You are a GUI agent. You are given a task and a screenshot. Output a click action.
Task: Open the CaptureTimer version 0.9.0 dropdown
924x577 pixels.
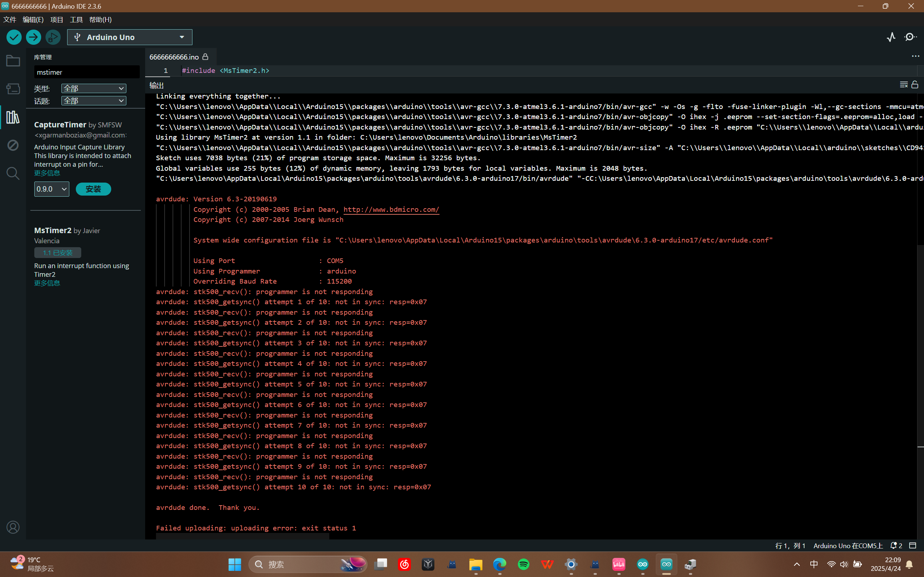(52, 189)
